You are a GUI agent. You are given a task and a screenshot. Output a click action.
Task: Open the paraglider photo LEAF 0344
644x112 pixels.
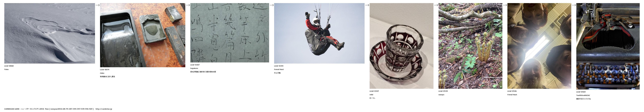coord(319,33)
